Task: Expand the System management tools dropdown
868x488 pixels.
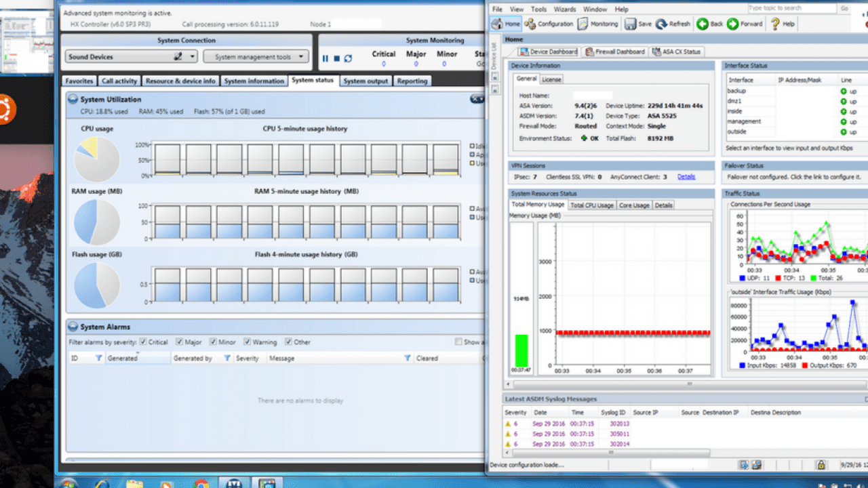Action: (x=256, y=57)
